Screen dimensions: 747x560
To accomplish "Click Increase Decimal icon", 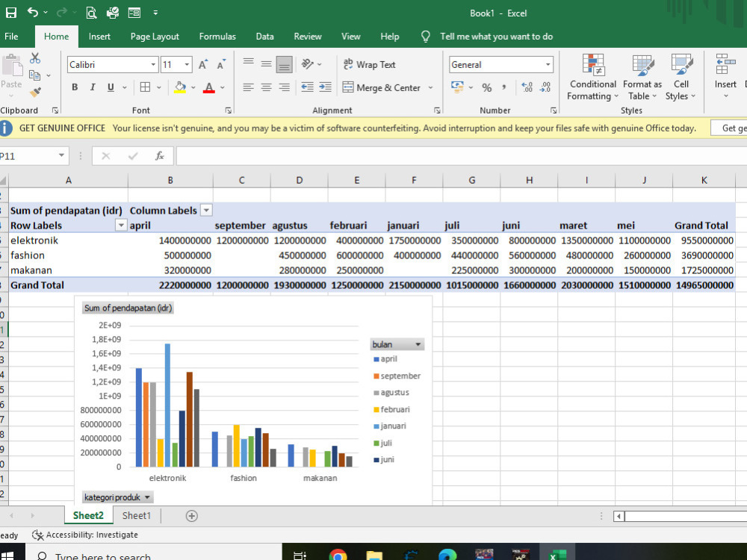I will coord(527,87).
